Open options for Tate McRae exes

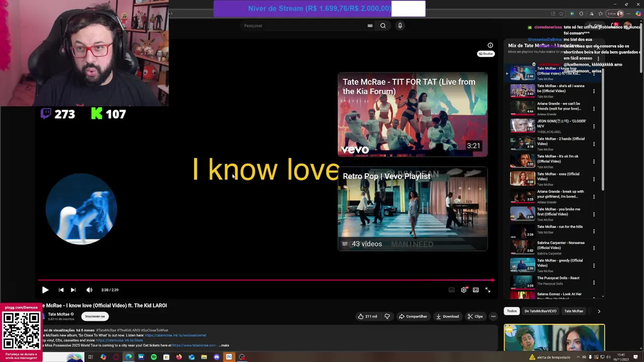tap(594, 179)
